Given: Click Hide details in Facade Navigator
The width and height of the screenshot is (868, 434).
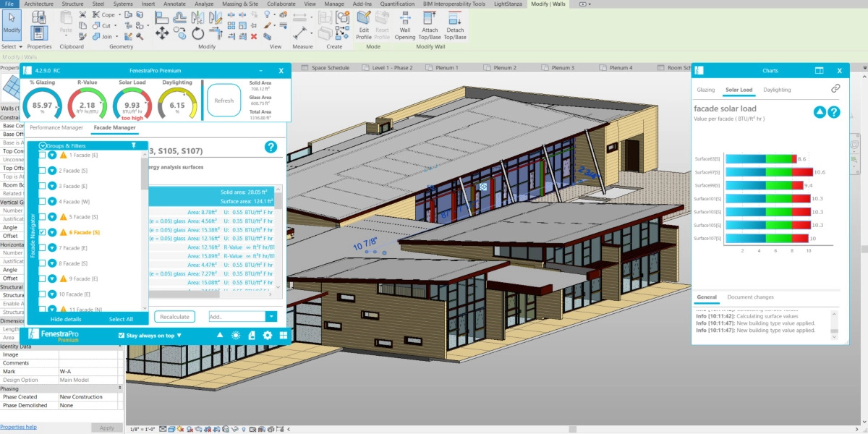Looking at the screenshot, I should pyautogui.click(x=66, y=319).
